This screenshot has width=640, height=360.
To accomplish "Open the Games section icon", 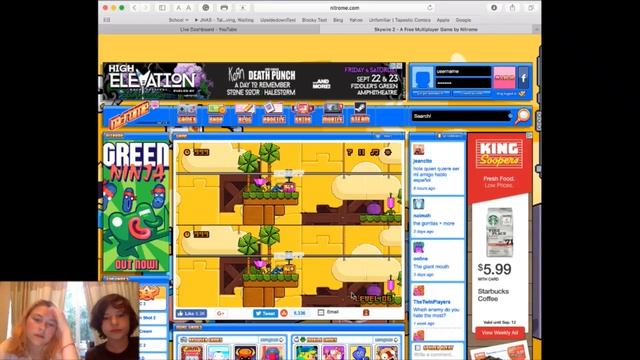I will [187, 114].
